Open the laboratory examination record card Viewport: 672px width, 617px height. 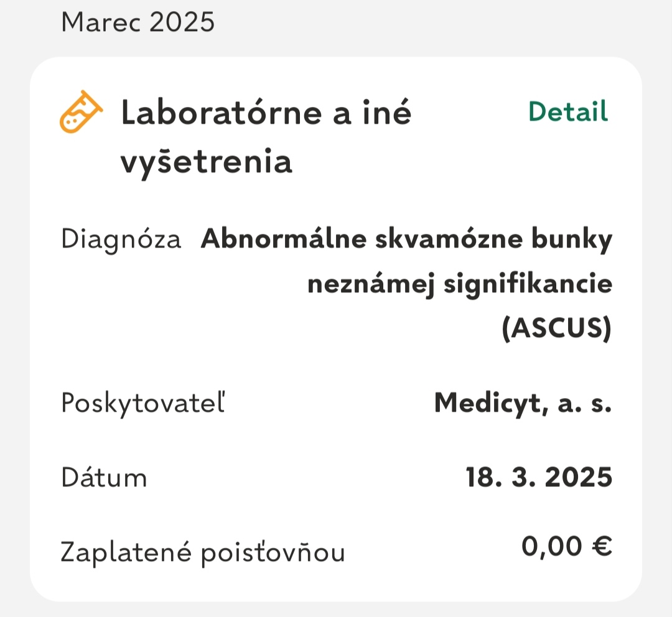coord(336,330)
